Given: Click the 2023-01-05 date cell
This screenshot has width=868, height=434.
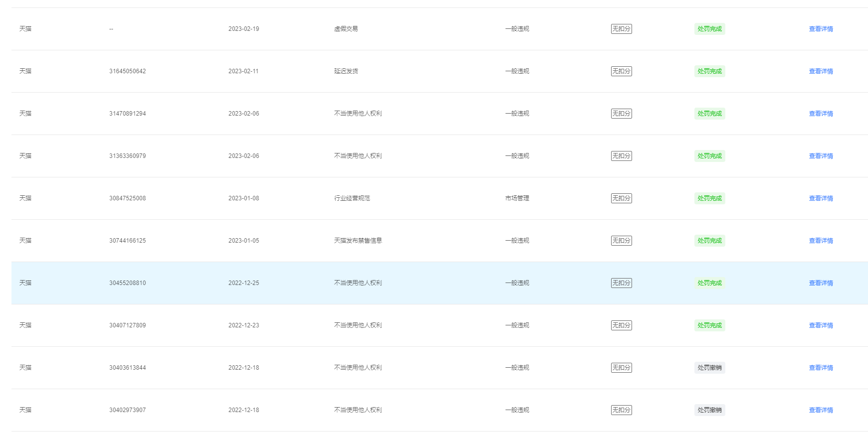Looking at the screenshot, I should (x=243, y=241).
